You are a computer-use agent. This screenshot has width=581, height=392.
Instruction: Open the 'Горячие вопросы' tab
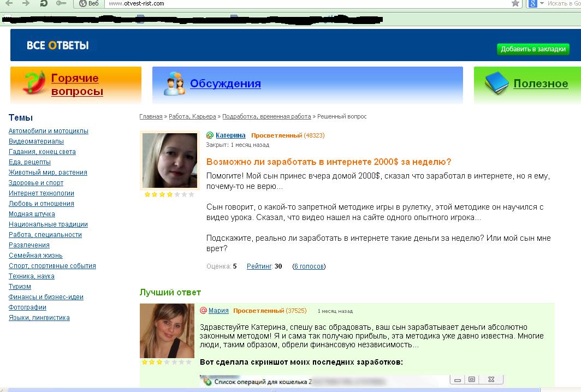tap(77, 85)
